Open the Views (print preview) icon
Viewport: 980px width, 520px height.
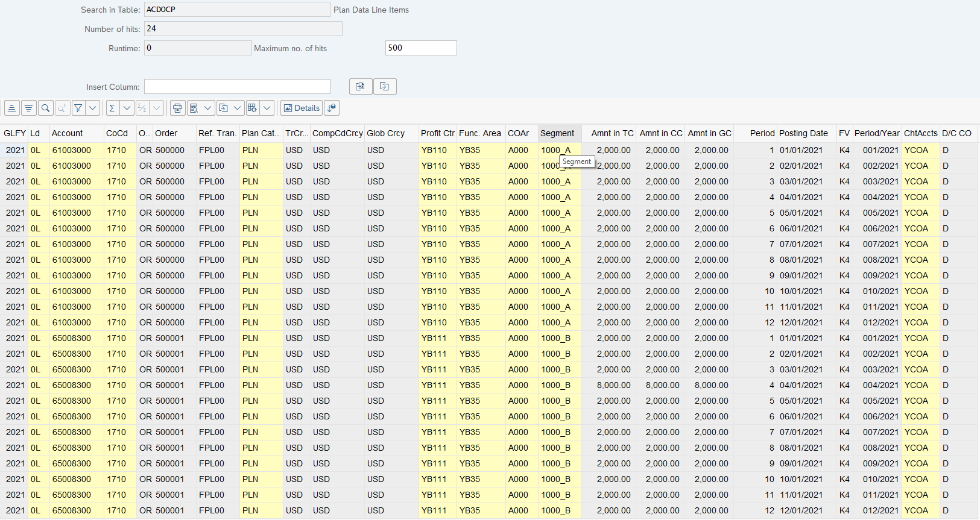(194, 108)
